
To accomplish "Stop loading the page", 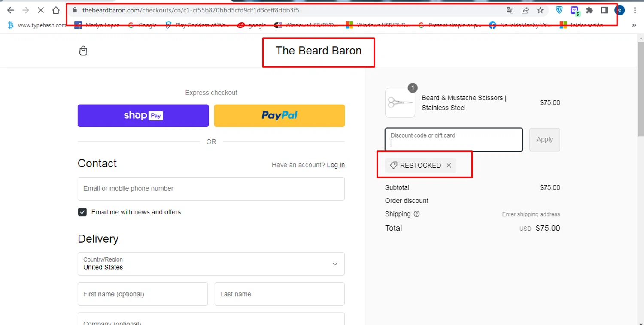I will click(x=41, y=10).
